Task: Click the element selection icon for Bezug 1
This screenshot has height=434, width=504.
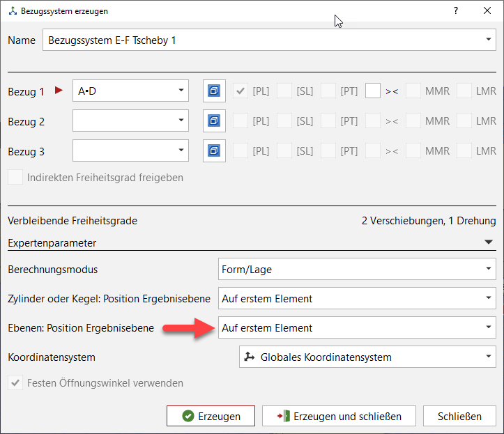Action: coord(215,91)
